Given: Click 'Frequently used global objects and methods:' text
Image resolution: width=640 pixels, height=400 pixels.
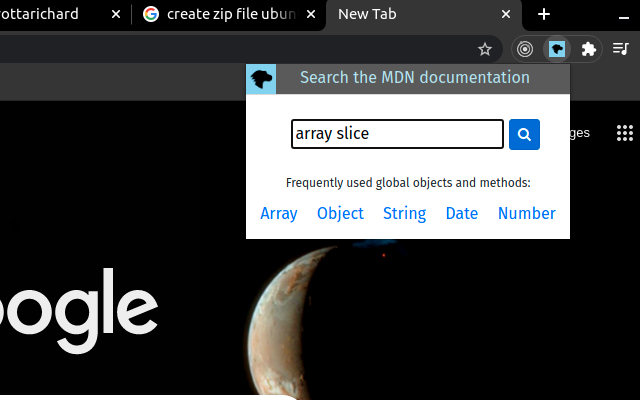Looking at the screenshot, I should tap(408, 182).
